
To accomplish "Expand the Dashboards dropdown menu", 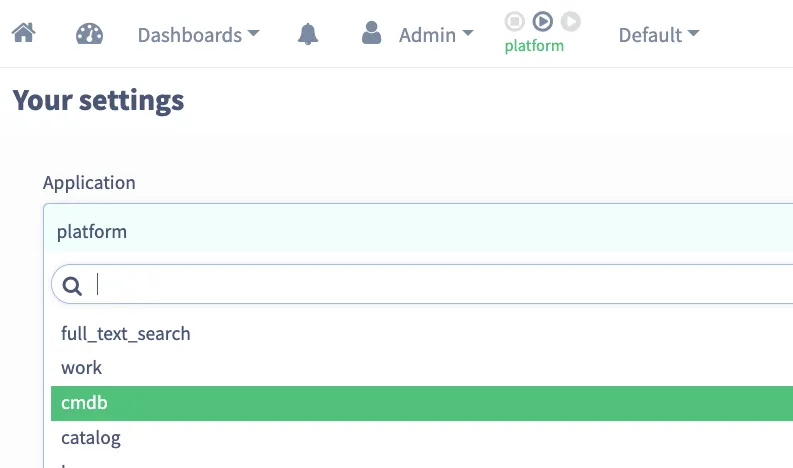I will (198, 35).
